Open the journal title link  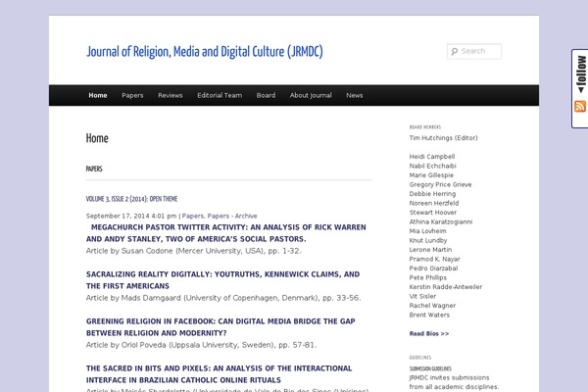[x=205, y=52]
